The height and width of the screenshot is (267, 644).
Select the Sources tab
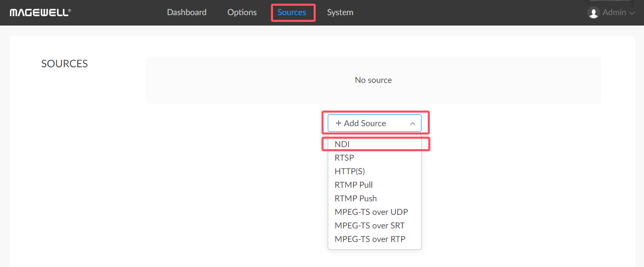click(292, 12)
